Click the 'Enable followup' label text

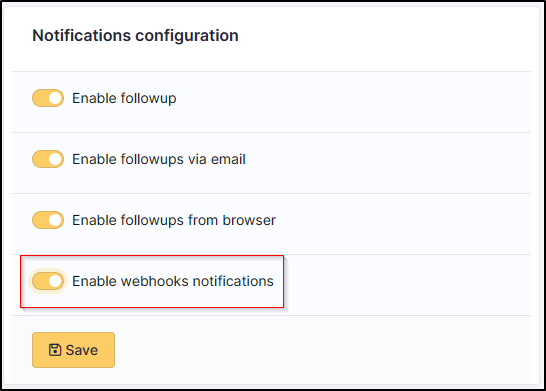point(124,98)
